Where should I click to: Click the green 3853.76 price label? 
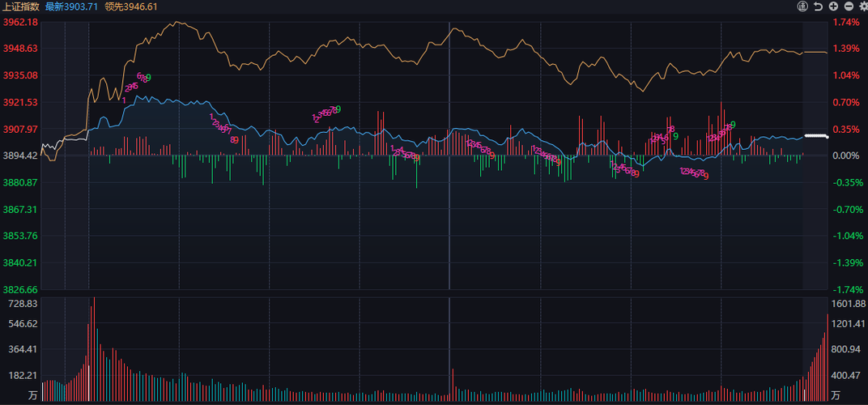click(20, 236)
